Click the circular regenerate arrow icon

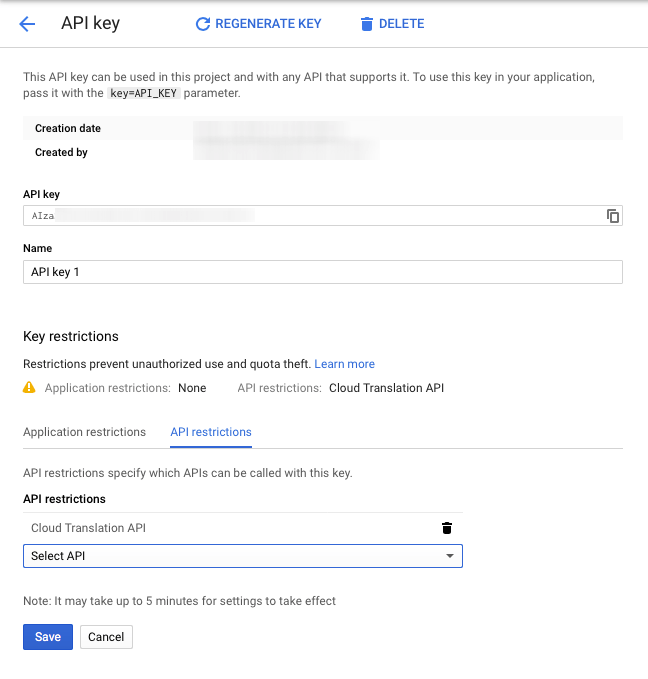coord(203,24)
